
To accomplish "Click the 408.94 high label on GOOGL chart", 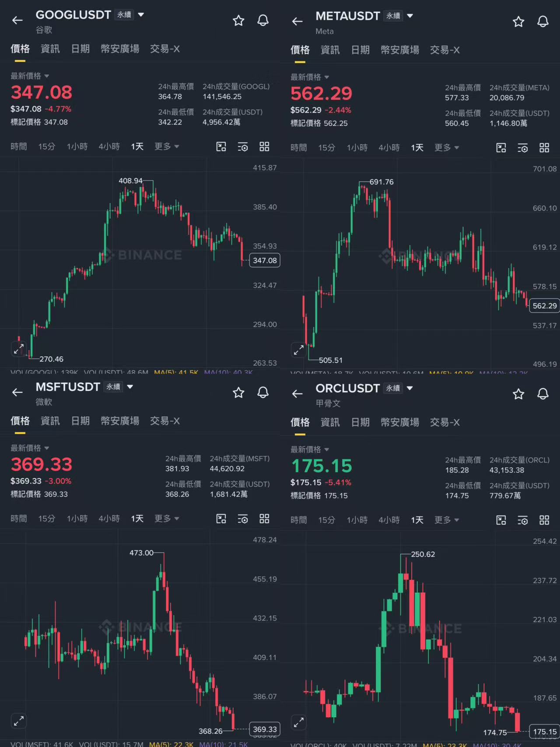I will coord(130,181).
